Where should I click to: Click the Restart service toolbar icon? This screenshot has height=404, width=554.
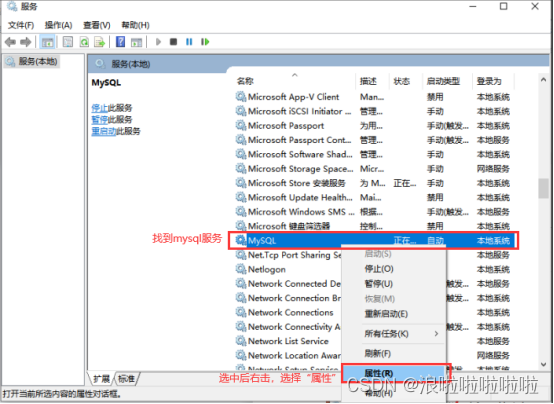(x=205, y=42)
